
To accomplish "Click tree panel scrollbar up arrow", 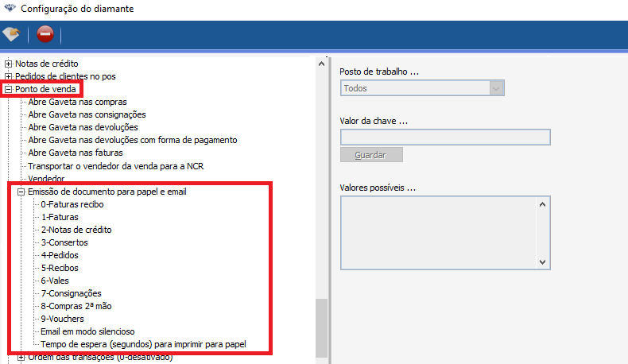I will (321, 64).
